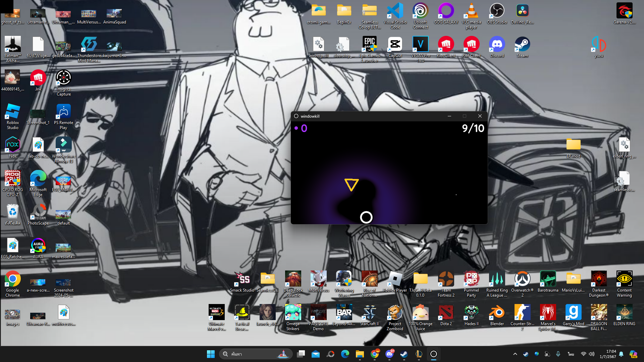
Task: Open the Nox desktop shortcut
Action: coord(13,147)
